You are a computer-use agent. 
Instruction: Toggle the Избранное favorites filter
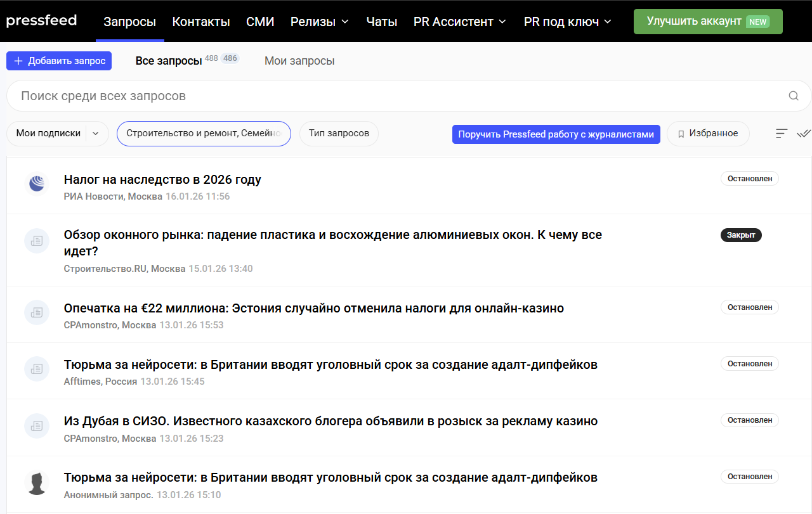(707, 134)
